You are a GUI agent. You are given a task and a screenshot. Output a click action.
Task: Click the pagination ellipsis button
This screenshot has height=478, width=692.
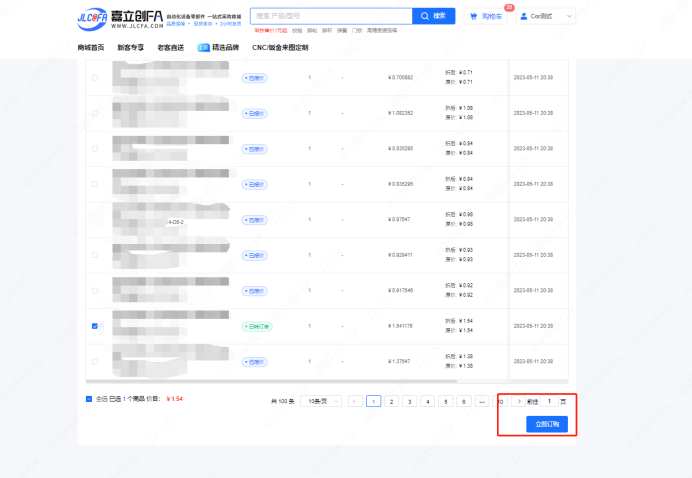point(482,401)
